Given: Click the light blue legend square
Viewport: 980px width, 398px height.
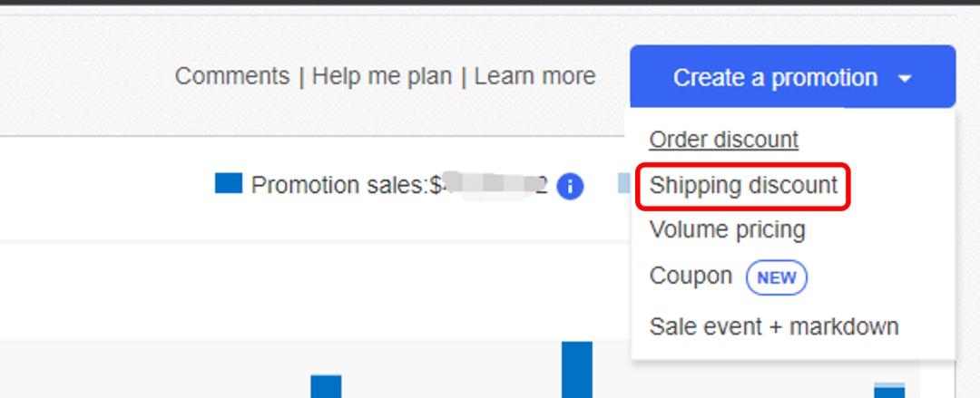Looking at the screenshot, I should (623, 183).
